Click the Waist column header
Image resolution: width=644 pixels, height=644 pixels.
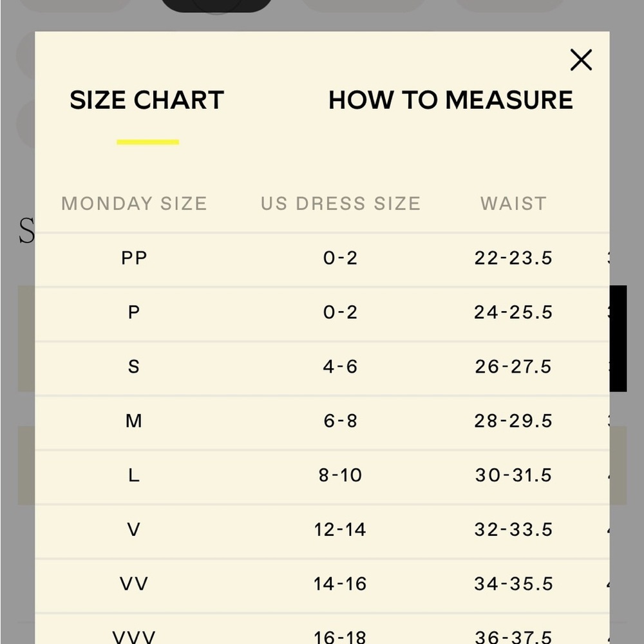(513, 204)
